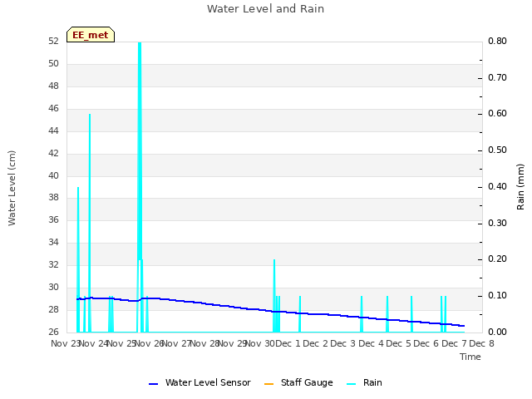
Task: Click the Dec 8 x-axis tick label
Action: pos(481,343)
